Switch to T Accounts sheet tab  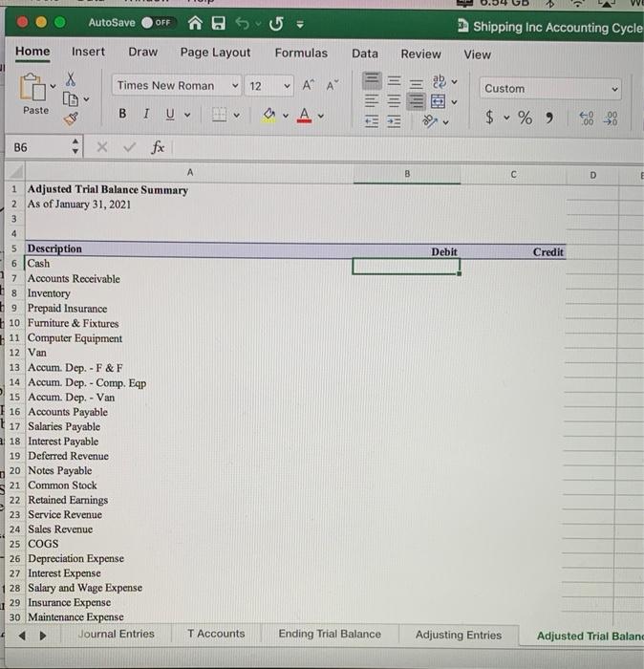point(216,634)
